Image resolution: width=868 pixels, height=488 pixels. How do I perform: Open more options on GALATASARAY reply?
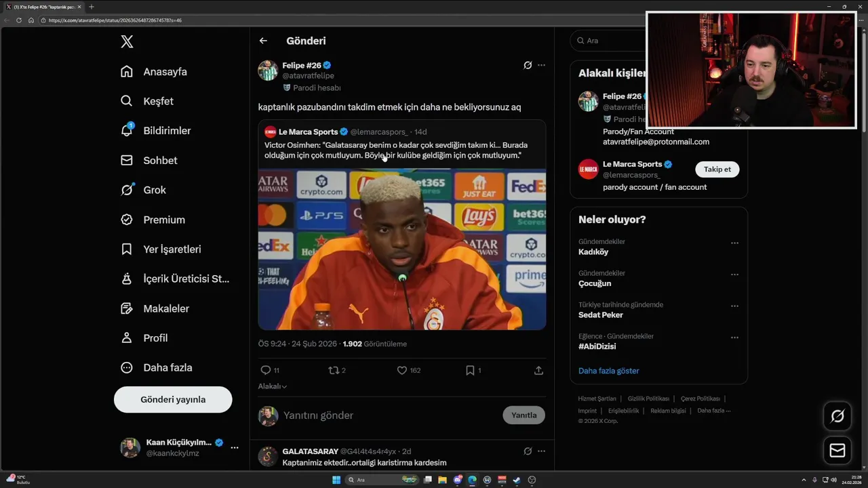541,451
